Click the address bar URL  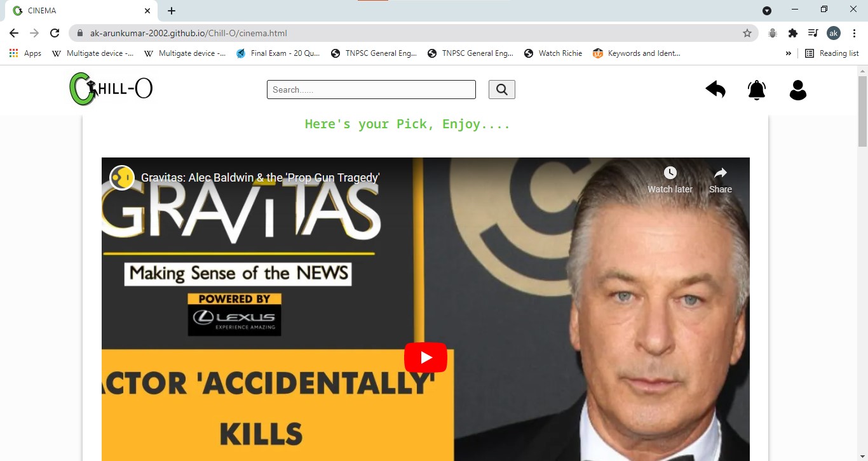pos(189,33)
